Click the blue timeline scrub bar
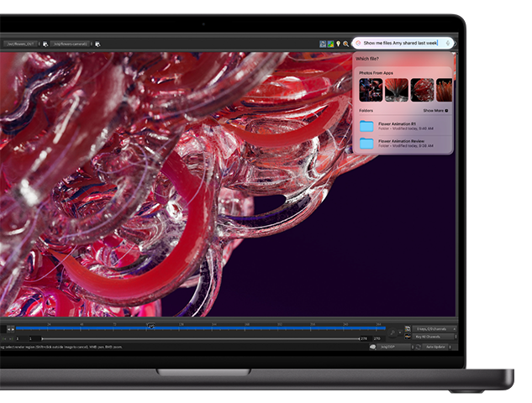 click(200, 328)
